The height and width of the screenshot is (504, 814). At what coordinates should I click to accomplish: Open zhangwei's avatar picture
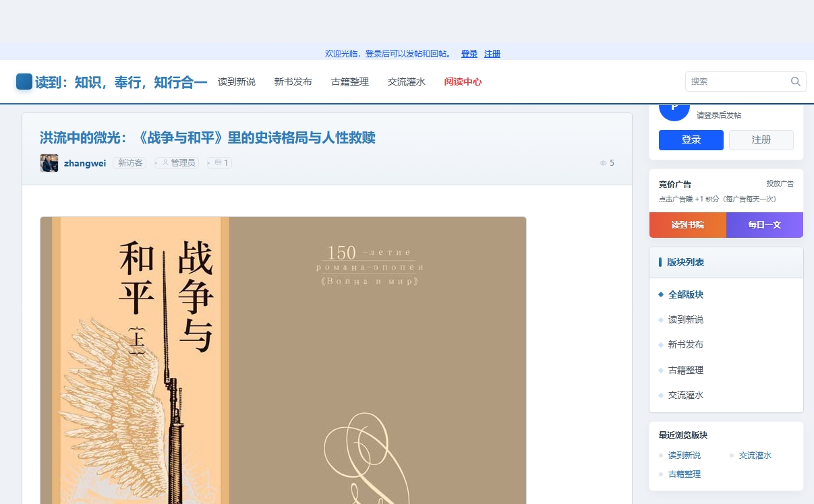(49, 163)
